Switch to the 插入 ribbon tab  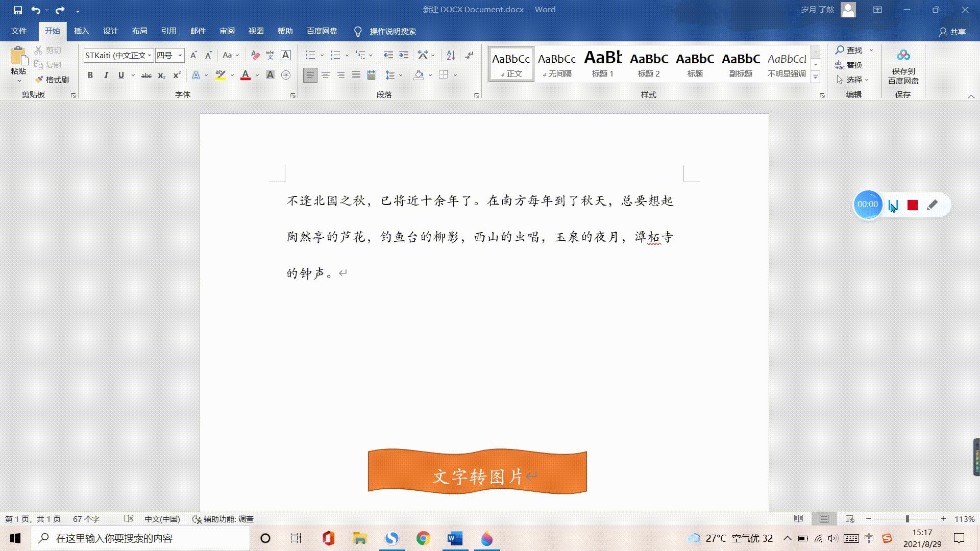click(x=81, y=31)
